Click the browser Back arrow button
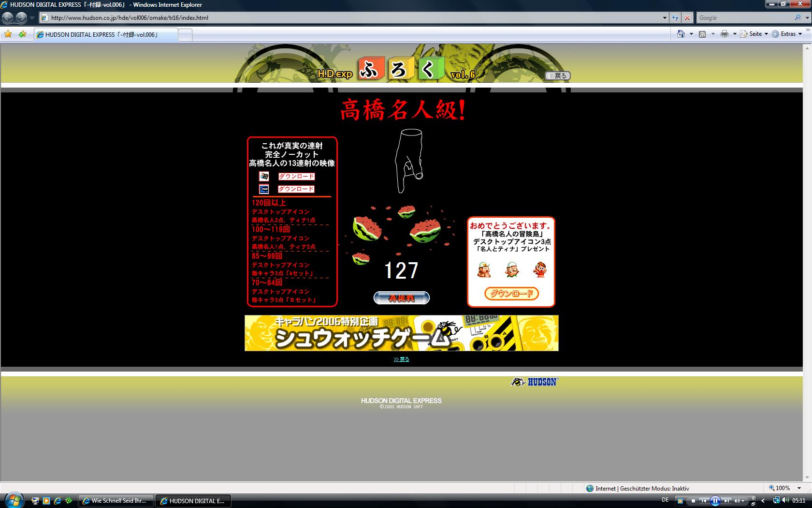812x508 pixels. tap(7, 18)
